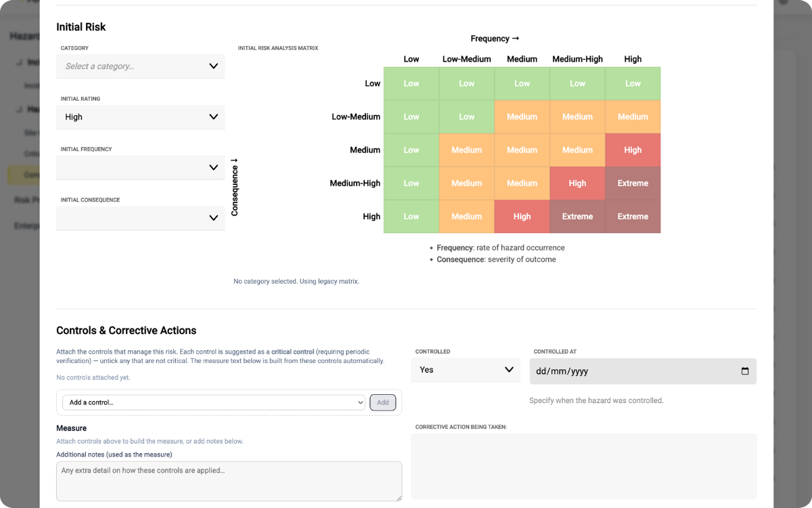
Task: Select Medium cell at Medium frequency, Medium-High consequence
Action: pyautogui.click(x=522, y=184)
